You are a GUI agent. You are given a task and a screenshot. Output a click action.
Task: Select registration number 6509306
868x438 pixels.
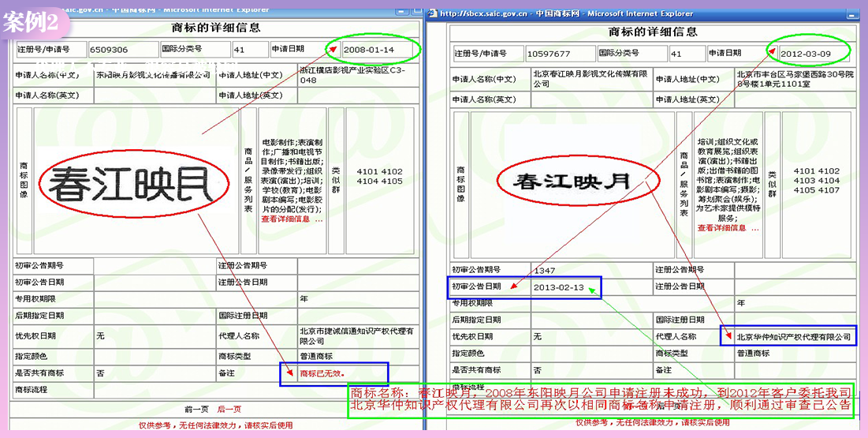109,50
